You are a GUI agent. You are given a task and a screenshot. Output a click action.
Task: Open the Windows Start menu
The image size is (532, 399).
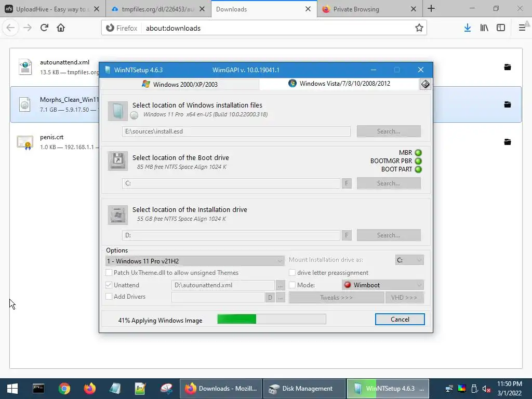click(x=12, y=389)
